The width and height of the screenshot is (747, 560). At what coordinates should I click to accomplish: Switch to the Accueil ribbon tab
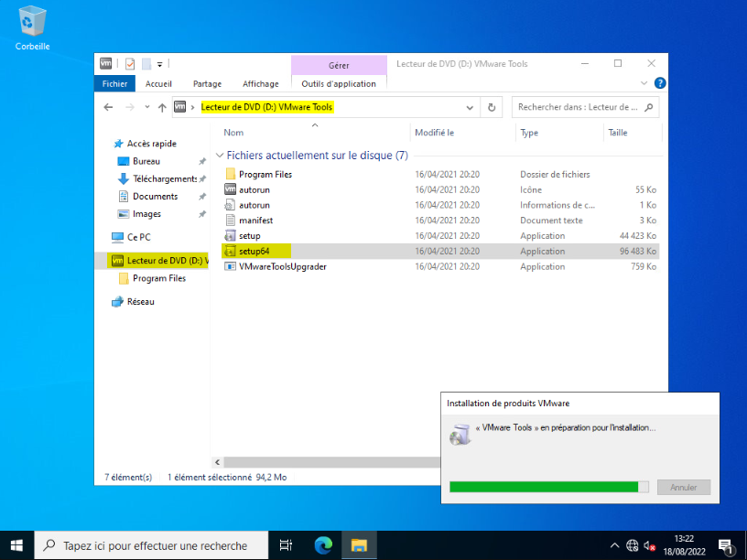point(158,83)
